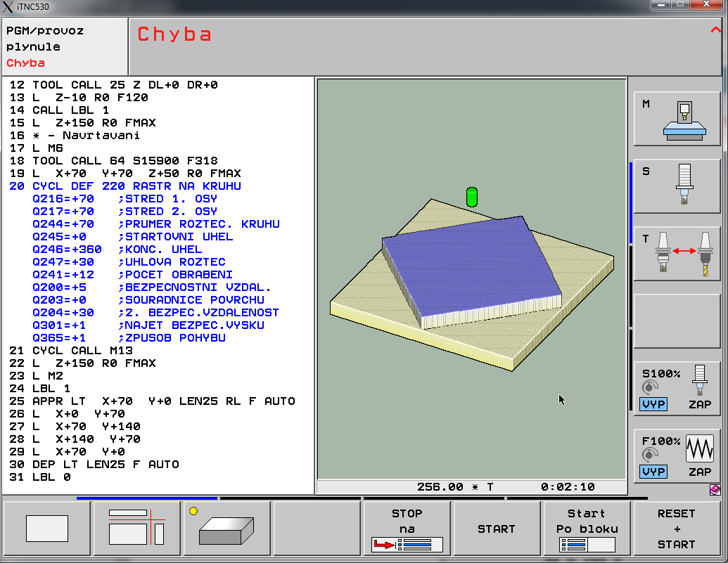The image size is (728, 563).
Task: Switch to the 3D workpiece view softkey
Action: point(226,529)
